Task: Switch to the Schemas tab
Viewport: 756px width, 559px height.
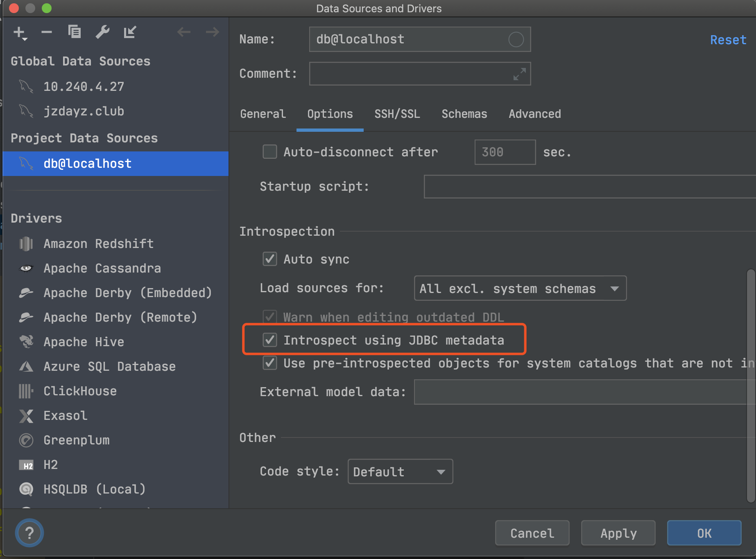Action: [464, 114]
